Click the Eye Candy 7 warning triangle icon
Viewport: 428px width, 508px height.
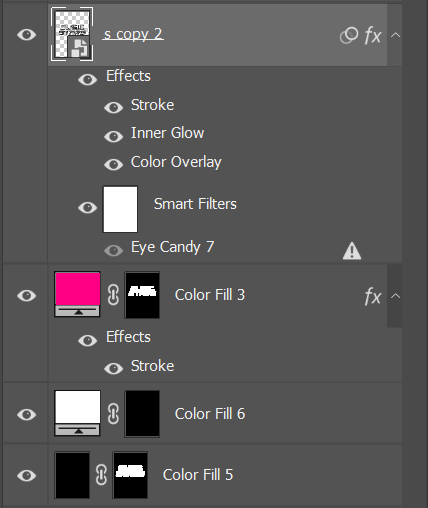click(x=352, y=251)
